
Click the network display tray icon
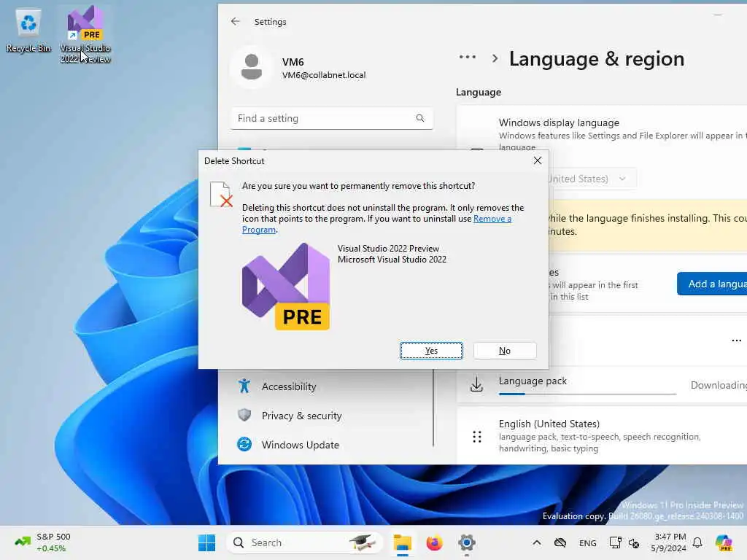615,542
